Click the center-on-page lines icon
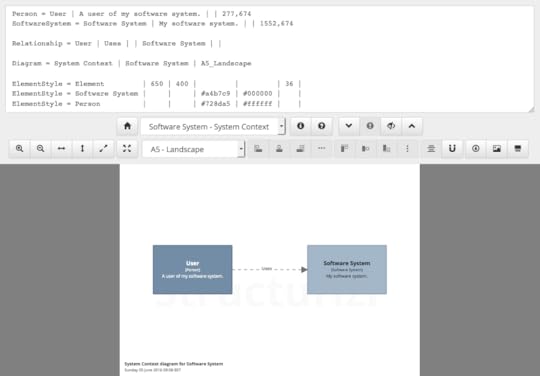The image size is (540, 376). pyautogui.click(x=431, y=149)
